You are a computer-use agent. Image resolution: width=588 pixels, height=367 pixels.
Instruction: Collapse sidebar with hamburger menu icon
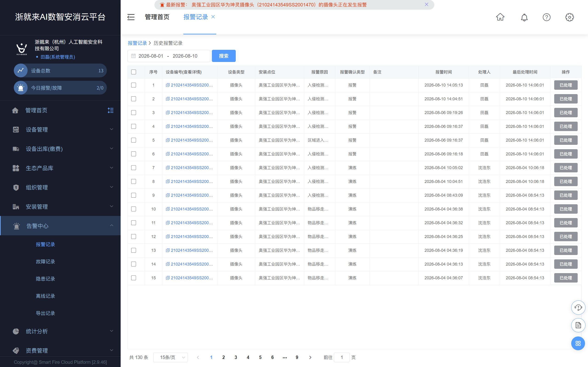(x=131, y=17)
